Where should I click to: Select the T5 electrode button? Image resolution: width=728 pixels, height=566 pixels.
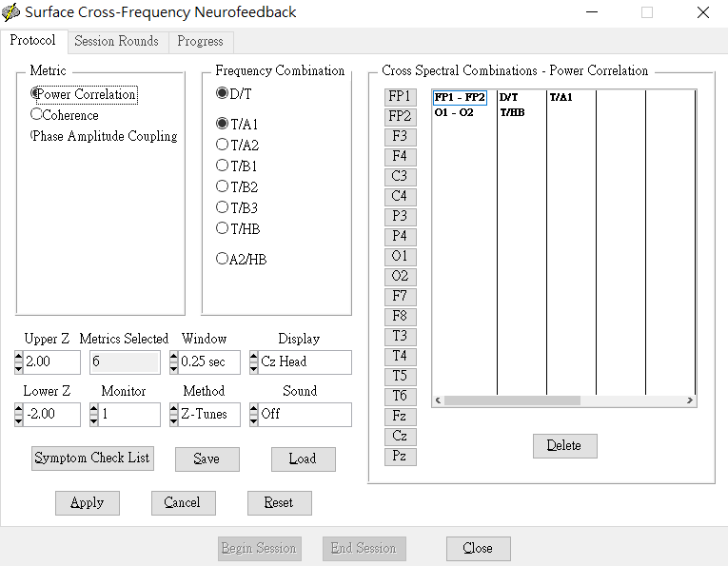401,377
